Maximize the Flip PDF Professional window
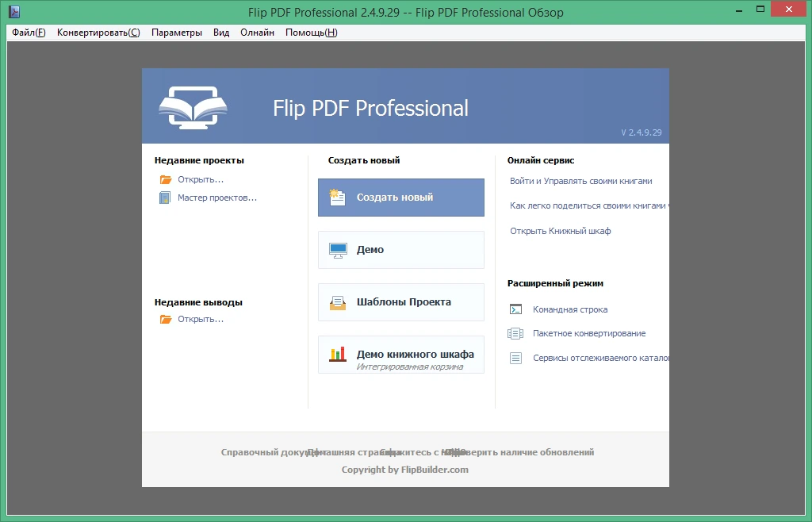Screen dimensions: 812x522 click(760, 9)
